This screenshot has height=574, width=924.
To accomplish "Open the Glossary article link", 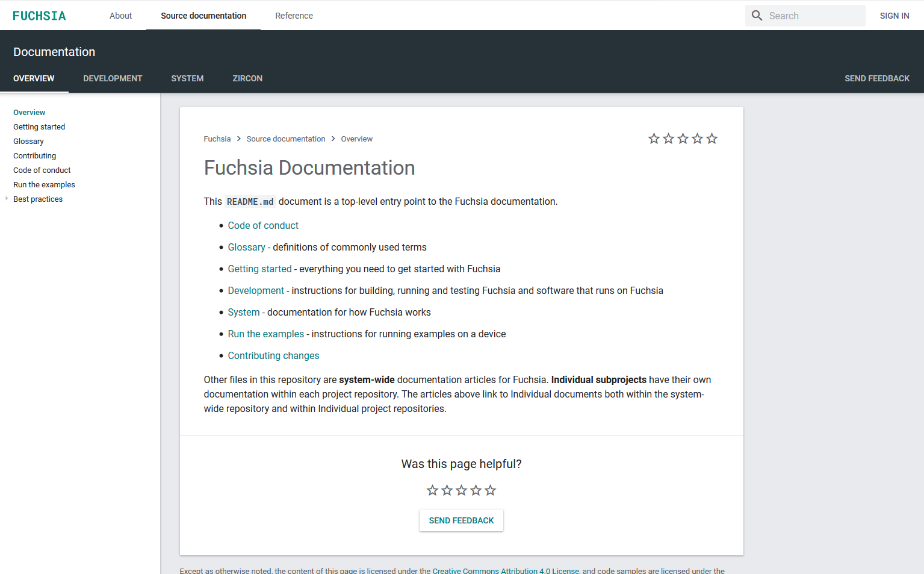I will (x=246, y=247).
